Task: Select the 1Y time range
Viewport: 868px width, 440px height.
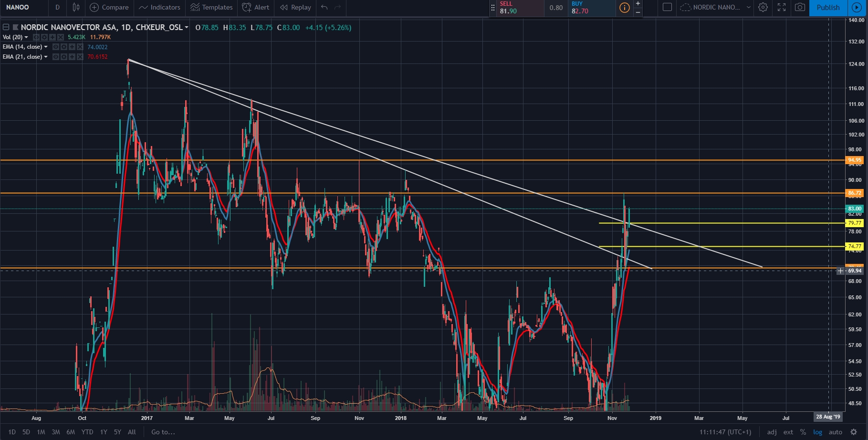Action: [x=104, y=432]
